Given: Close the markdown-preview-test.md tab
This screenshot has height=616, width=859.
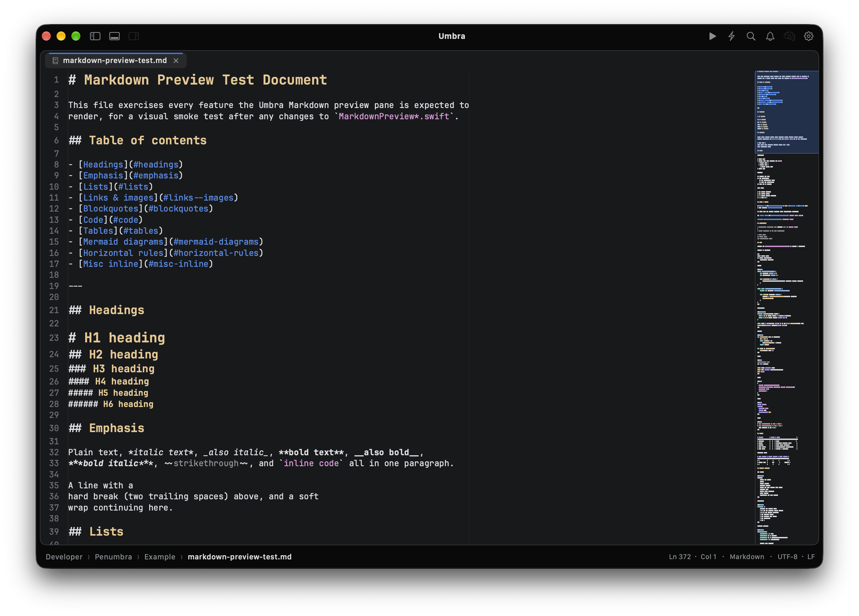Looking at the screenshot, I should (176, 61).
